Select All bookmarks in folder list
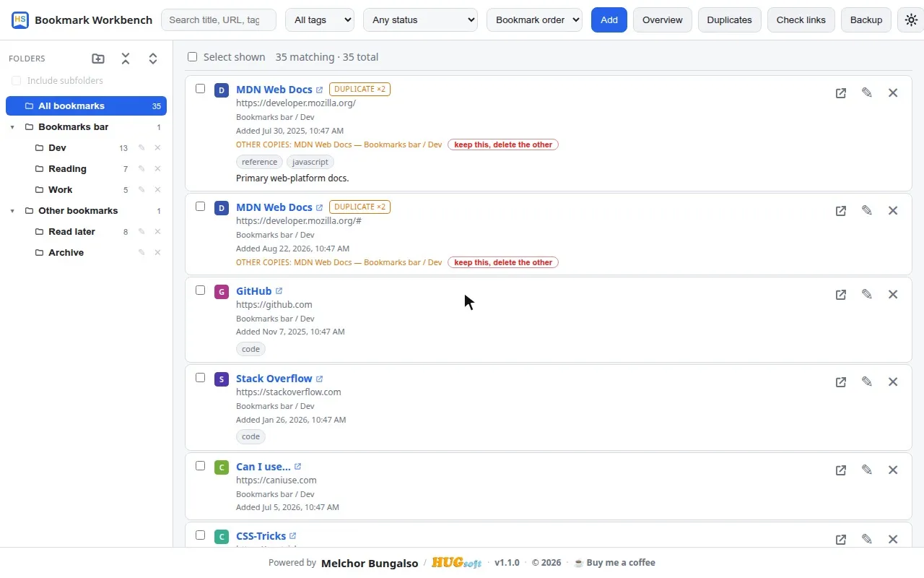Image resolution: width=924 pixels, height=578 pixels. coord(86,106)
